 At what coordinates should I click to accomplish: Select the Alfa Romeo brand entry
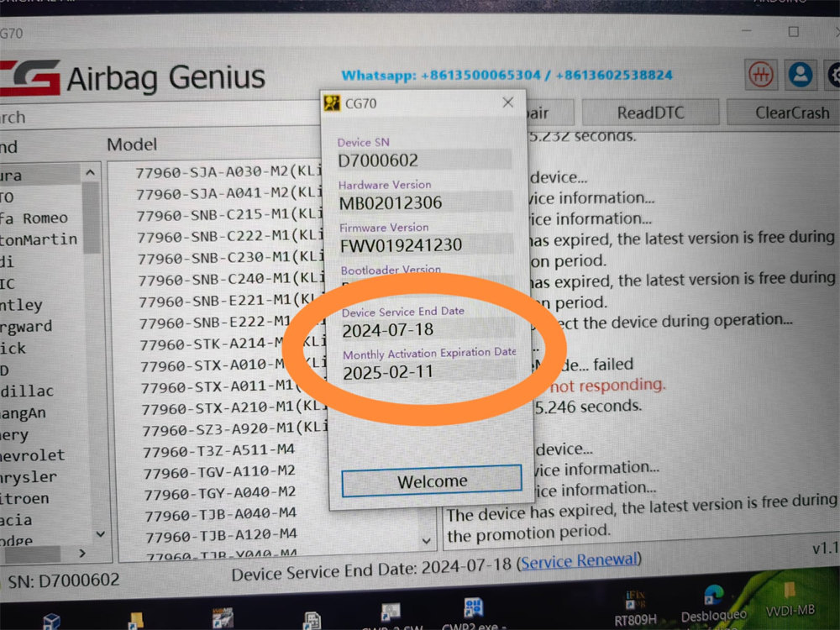point(34,218)
